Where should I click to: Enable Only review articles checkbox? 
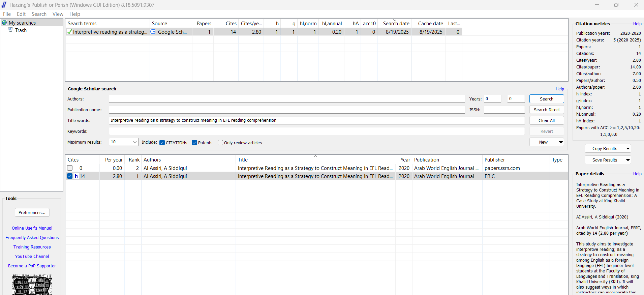220,143
